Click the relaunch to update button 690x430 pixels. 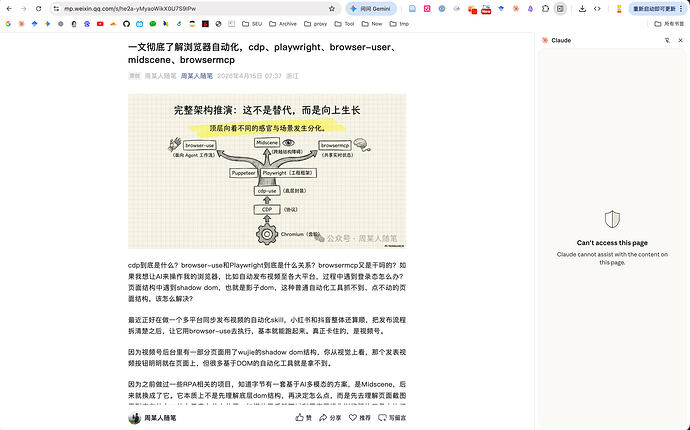coord(657,8)
